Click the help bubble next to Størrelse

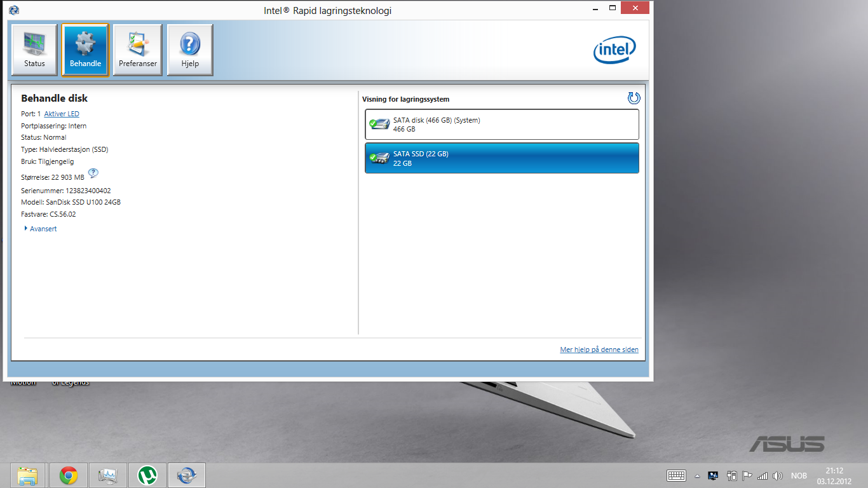(x=93, y=173)
